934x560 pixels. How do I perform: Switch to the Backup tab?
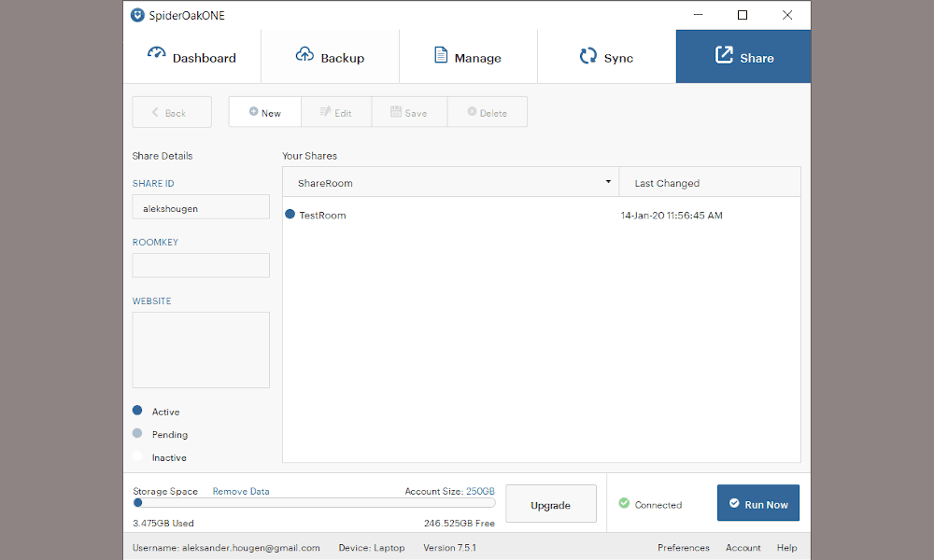pos(330,57)
